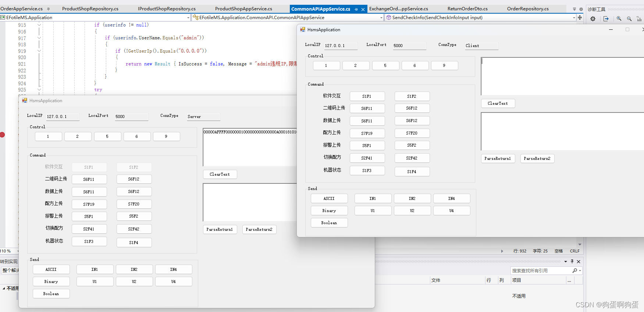This screenshot has height=312, width=644.
Task: Click S1F4 button in Client window
Action: pyautogui.click(x=412, y=172)
